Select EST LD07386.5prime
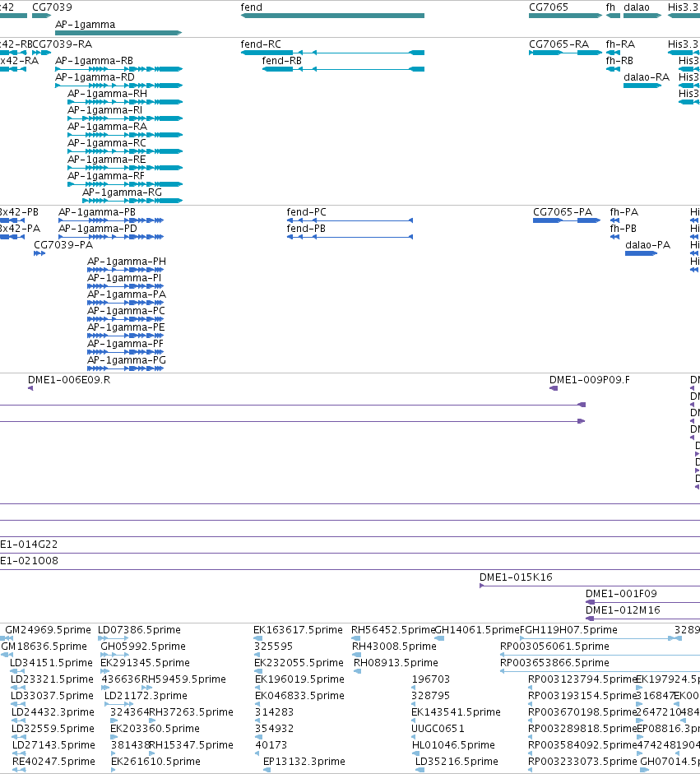Screen dimensions: 700x774 [113, 638]
